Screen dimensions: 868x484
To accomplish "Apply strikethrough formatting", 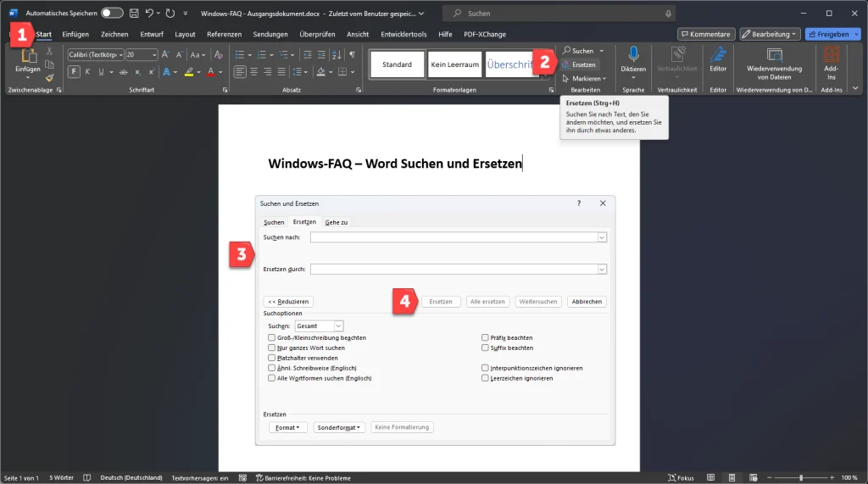I will [123, 72].
